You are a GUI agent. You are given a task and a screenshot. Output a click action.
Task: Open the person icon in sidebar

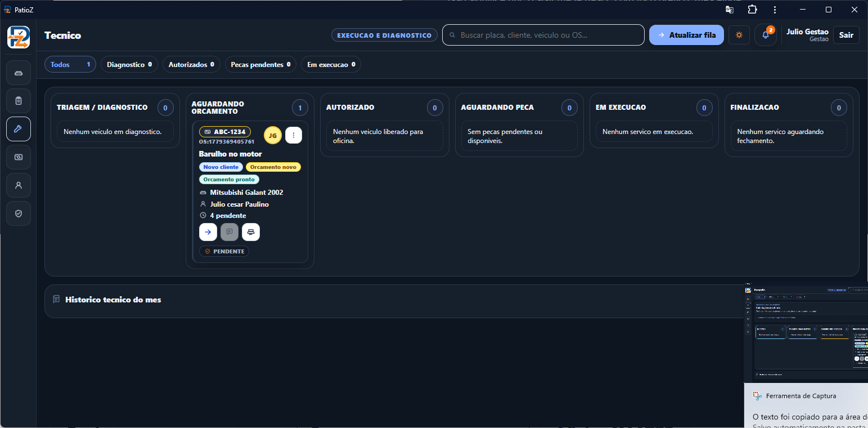click(x=19, y=185)
